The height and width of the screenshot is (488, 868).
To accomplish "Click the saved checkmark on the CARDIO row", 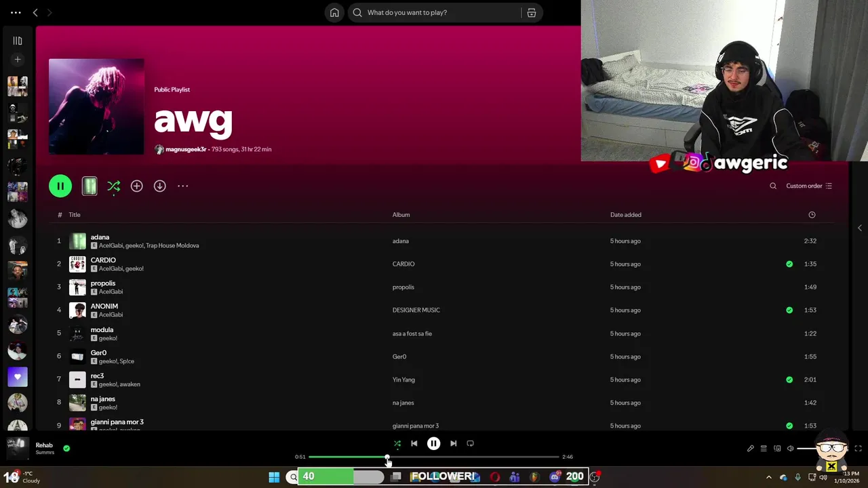I will point(789,264).
